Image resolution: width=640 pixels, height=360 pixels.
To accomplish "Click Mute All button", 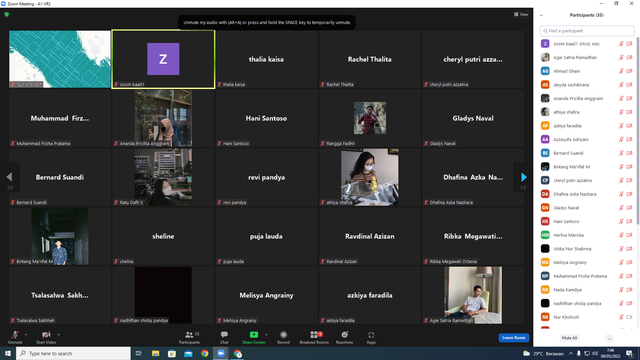I will point(569,338).
